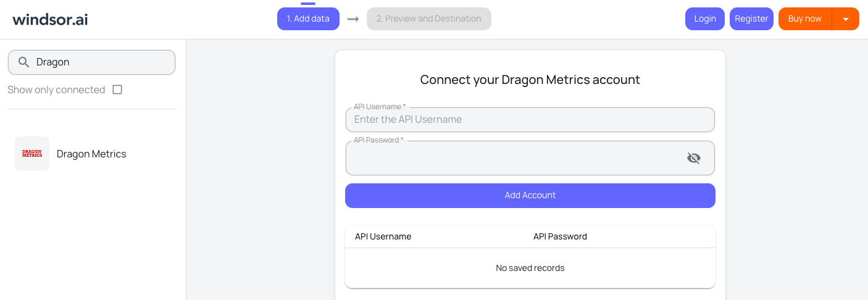The height and width of the screenshot is (300, 868).
Task: Toggle API password visibility eye icon
Action: [x=694, y=158]
